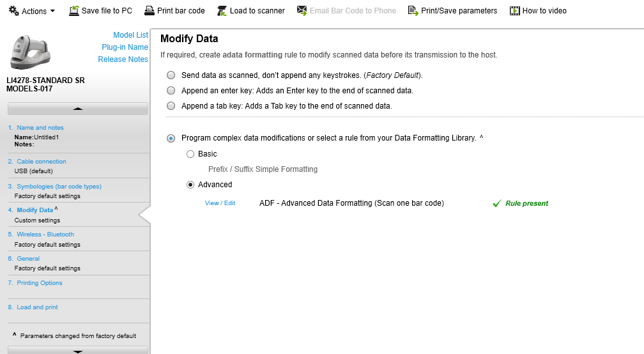This screenshot has width=644, height=354.
Task: Click the How to video film icon
Action: (514, 11)
